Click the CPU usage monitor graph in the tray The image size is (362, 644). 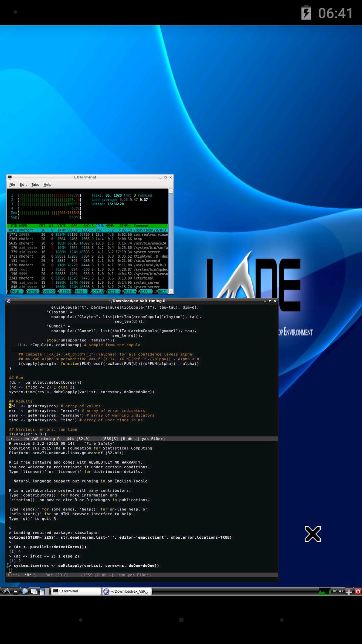point(324,591)
